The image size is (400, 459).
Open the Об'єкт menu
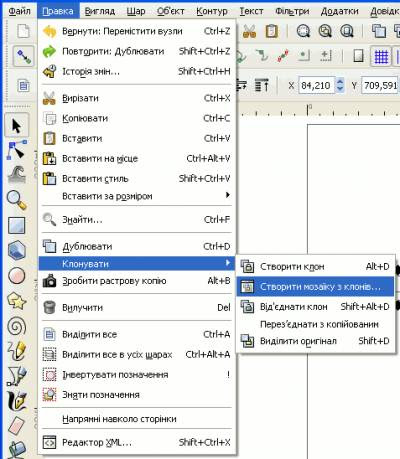(171, 11)
